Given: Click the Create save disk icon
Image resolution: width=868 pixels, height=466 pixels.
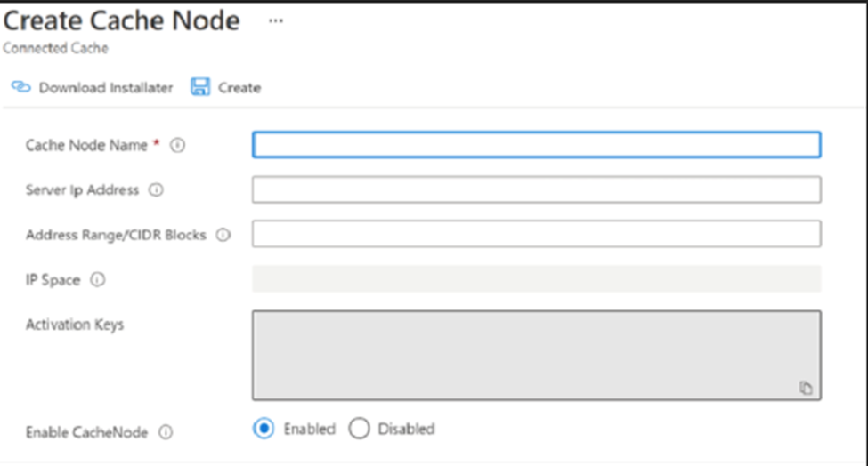Looking at the screenshot, I should click(x=200, y=87).
